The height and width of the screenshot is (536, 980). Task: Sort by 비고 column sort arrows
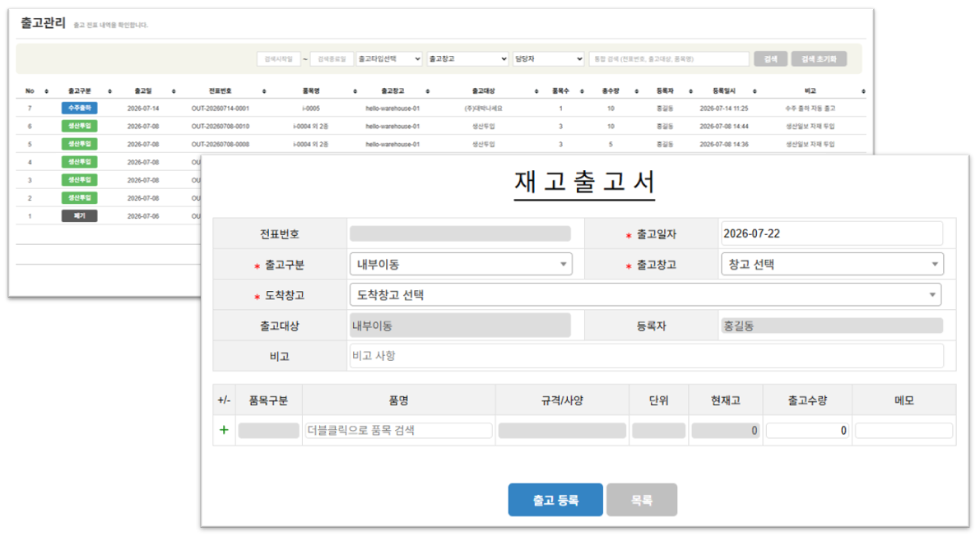[x=863, y=91]
